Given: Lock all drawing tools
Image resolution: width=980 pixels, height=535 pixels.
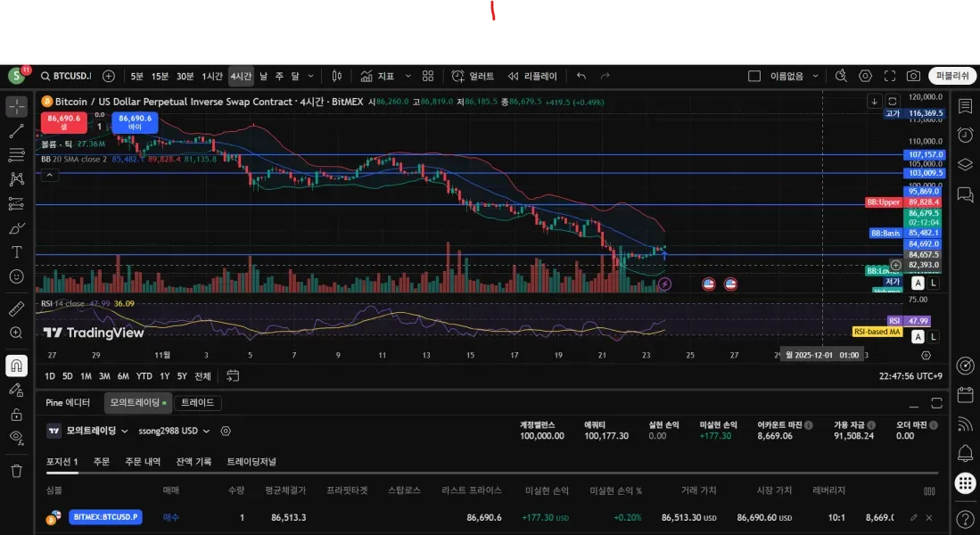Looking at the screenshot, I should [x=17, y=415].
